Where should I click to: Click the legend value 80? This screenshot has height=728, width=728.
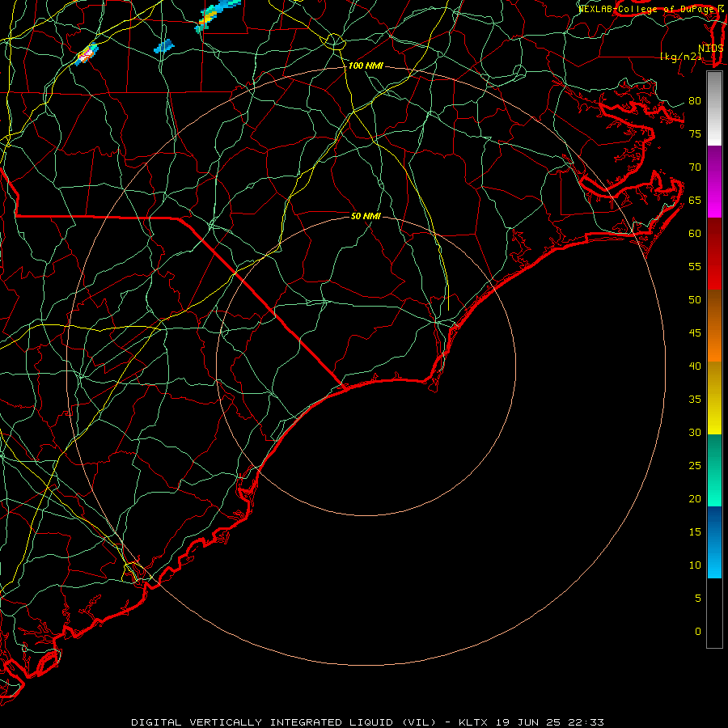point(695,101)
